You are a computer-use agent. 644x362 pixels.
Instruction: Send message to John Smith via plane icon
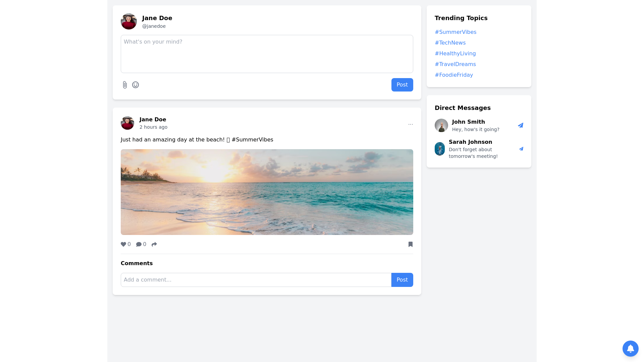pos(521,125)
